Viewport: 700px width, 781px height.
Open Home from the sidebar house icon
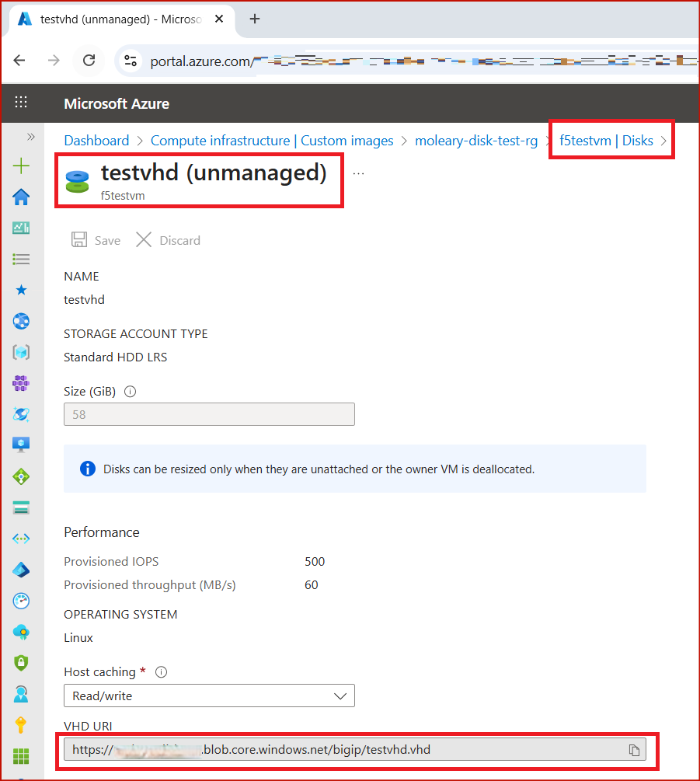pos(21,197)
